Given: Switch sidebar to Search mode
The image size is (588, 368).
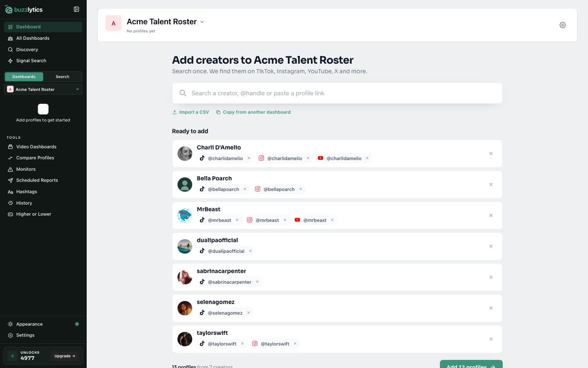Looking at the screenshot, I should tap(62, 77).
